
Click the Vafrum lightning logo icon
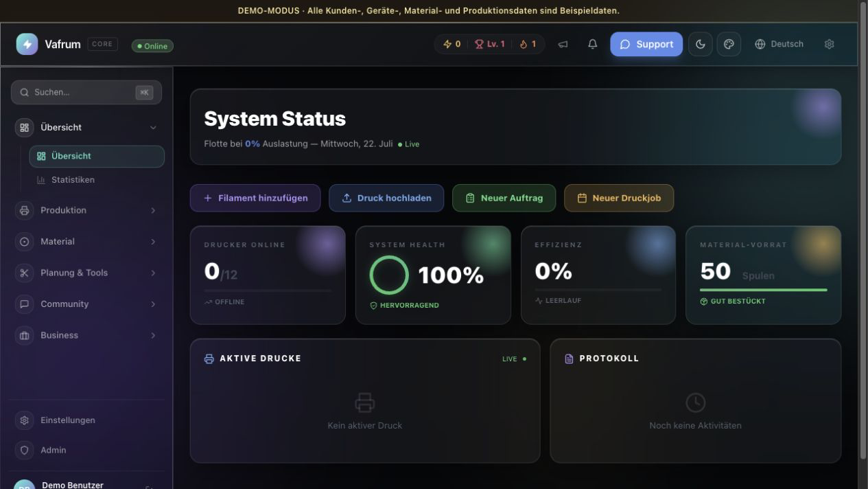pyautogui.click(x=27, y=44)
